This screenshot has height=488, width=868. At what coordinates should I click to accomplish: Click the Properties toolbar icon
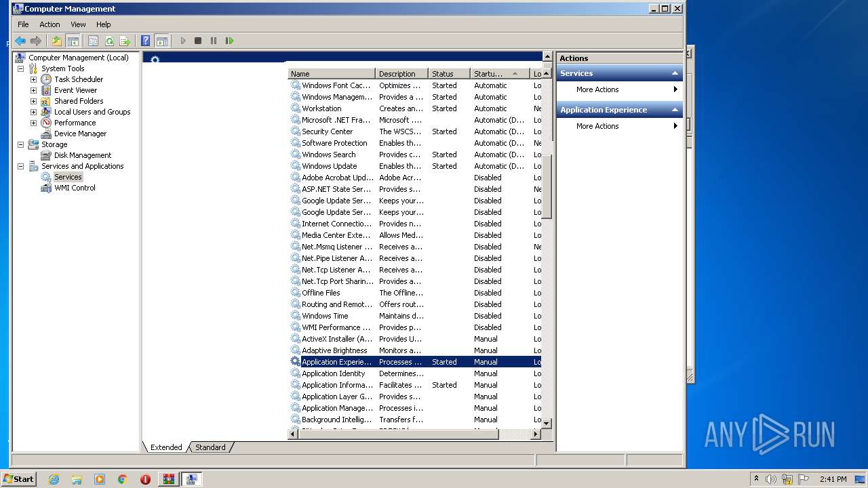click(x=93, y=41)
